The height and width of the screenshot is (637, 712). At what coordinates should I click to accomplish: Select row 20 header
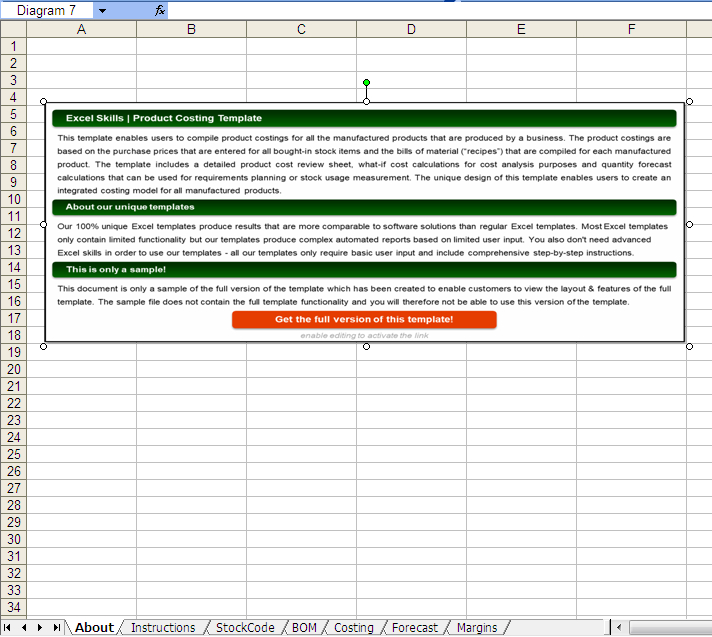coord(13,369)
